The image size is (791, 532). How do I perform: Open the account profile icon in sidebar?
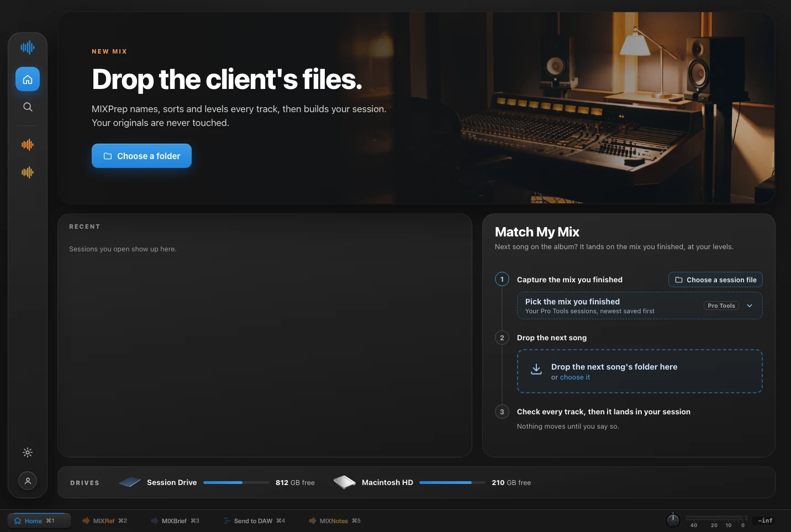pos(28,481)
